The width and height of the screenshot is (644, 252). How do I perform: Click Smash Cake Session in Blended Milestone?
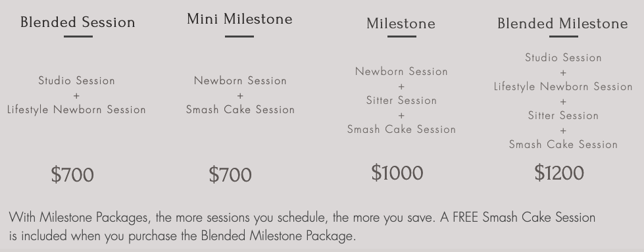pyautogui.click(x=563, y=144)
